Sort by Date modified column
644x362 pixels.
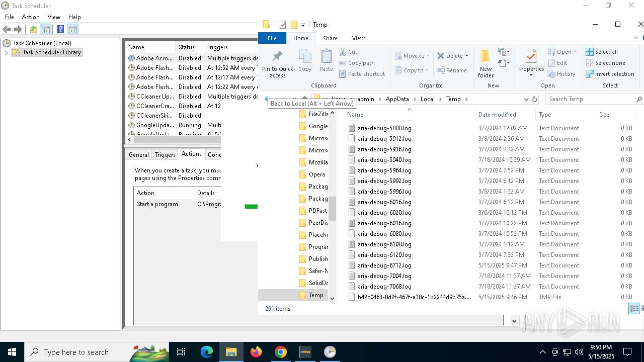(505, 115)
